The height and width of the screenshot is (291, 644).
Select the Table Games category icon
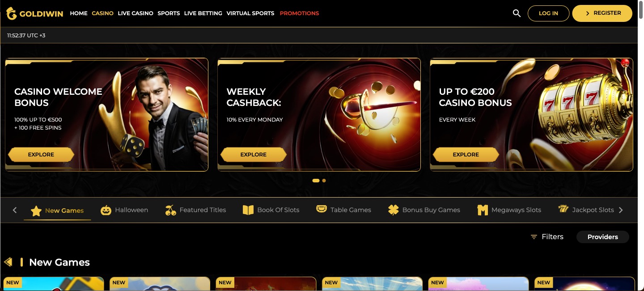tap(322, 209)
